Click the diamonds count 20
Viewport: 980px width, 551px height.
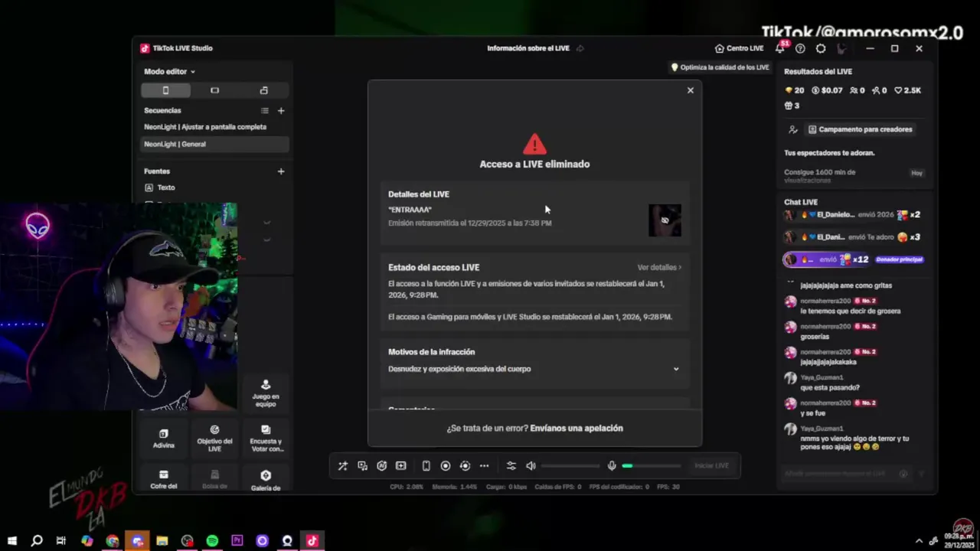coord(794,90)
